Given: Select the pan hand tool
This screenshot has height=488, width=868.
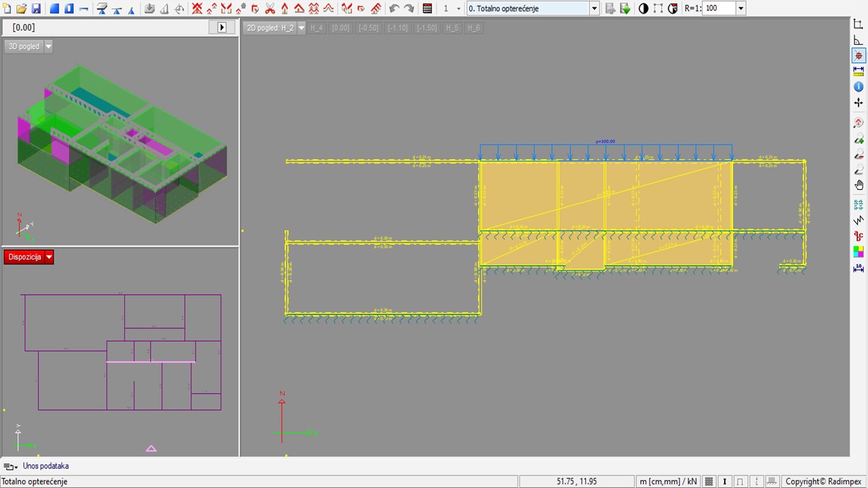Looking at the screenshot, I should point(859,186).
